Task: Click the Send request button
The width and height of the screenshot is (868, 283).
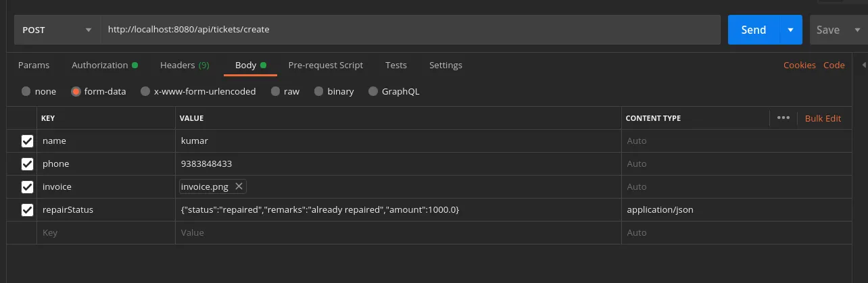Action: [x=753, y=30]
